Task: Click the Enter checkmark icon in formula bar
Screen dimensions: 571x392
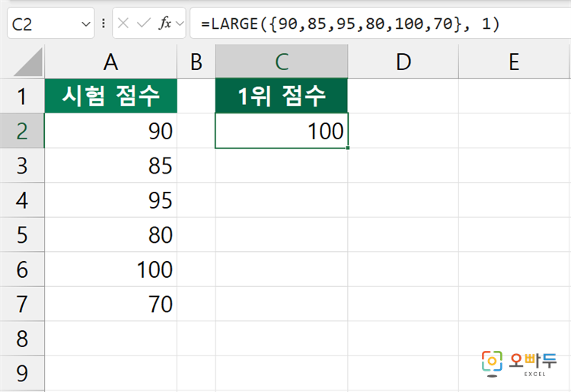Action: point(143,24)
